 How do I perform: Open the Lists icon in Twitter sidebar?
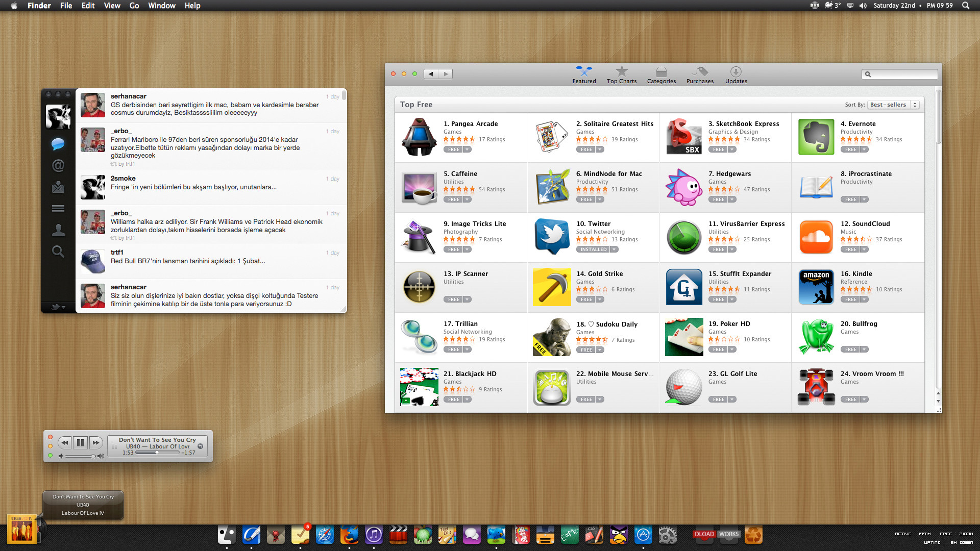coord(58,208)
